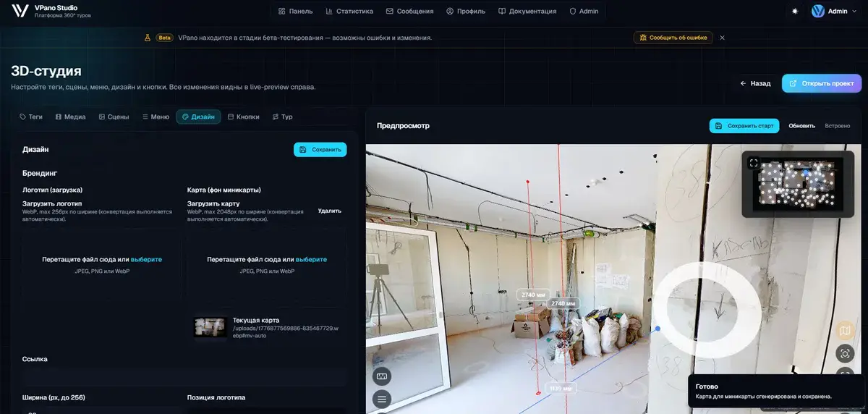Viewport: 868px width, 414px height.
Task: Click the Встроено label in preview
Action: (838, 126)
